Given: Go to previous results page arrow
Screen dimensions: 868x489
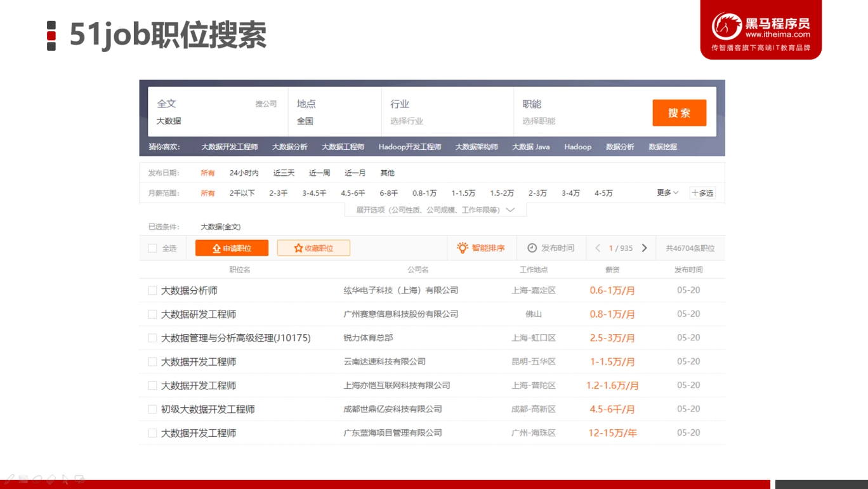Looking at the screenshot, I should pyautogui.click(x=598, y=248).
